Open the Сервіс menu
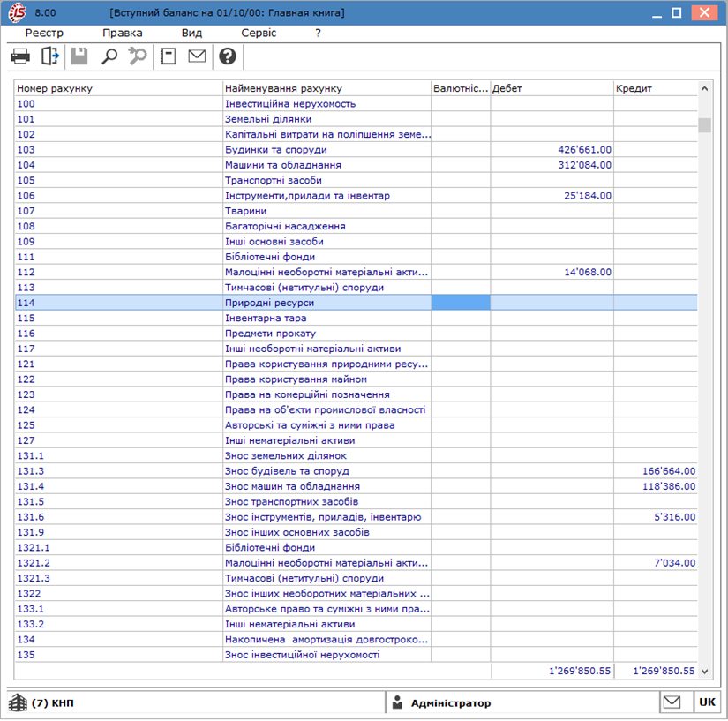728x721 pixels. point(259,33)
